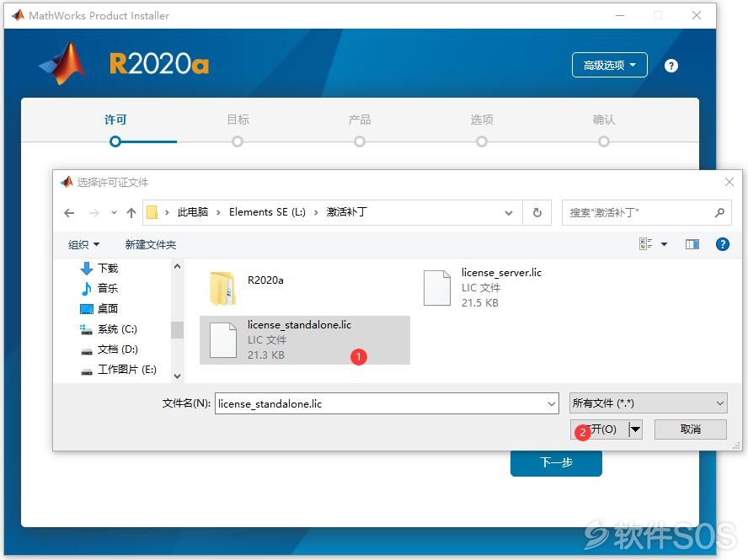Viewport: 748px width, 560px height.
Task: Select 文档 (D:) drive in navigation pane
Action: (x=110, y=349)
